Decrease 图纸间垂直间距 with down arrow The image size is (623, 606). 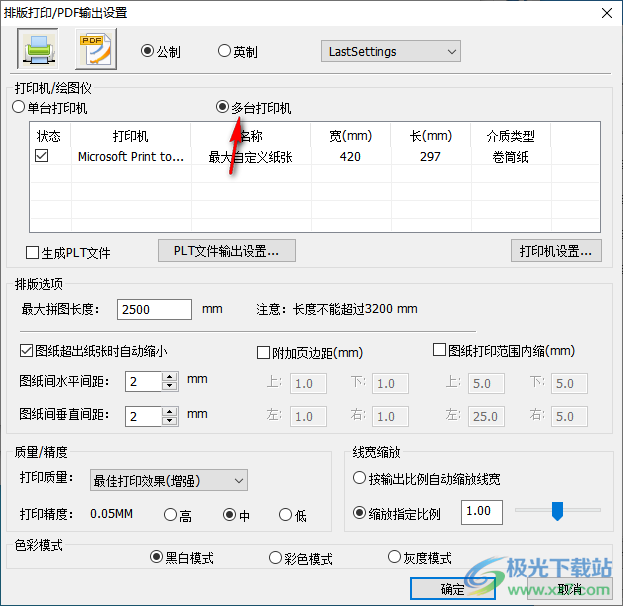pos(170,421)
